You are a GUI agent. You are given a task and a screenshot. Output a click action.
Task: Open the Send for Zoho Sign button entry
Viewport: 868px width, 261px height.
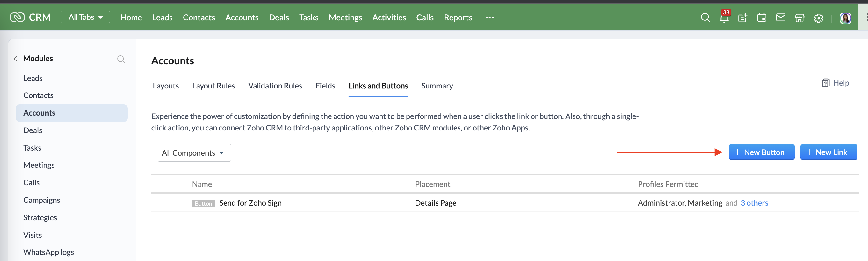(x=250, y=203)
